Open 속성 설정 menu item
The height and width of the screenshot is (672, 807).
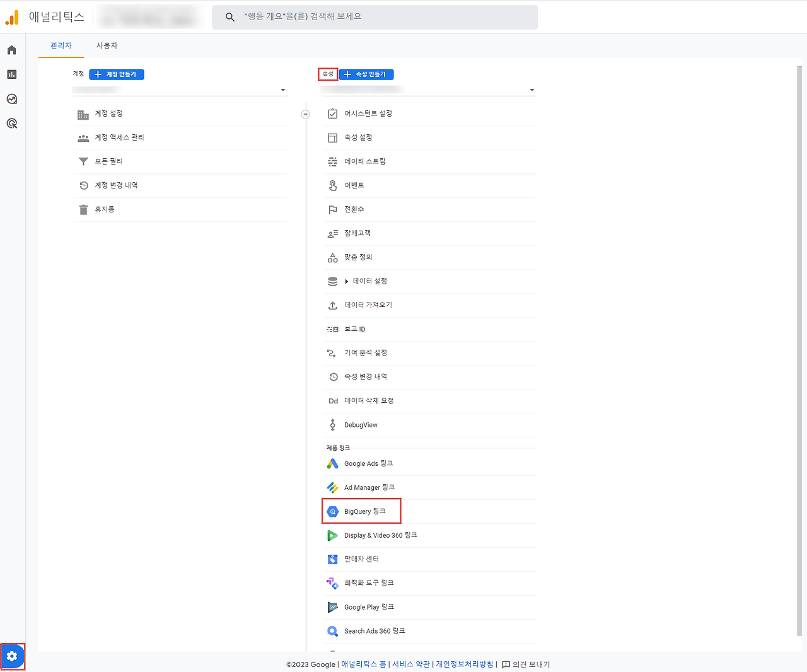click(x=429, y=138)
